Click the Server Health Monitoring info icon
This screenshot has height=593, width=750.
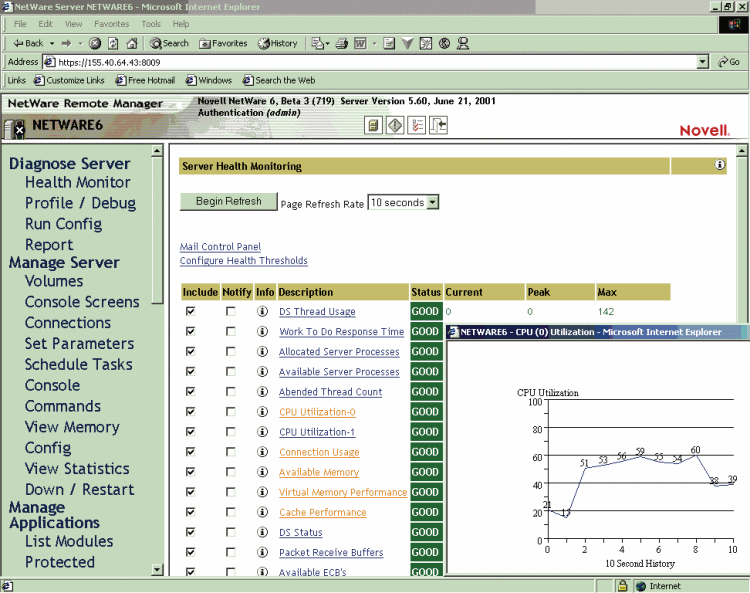pyautogui.click(x=720, y=165)
